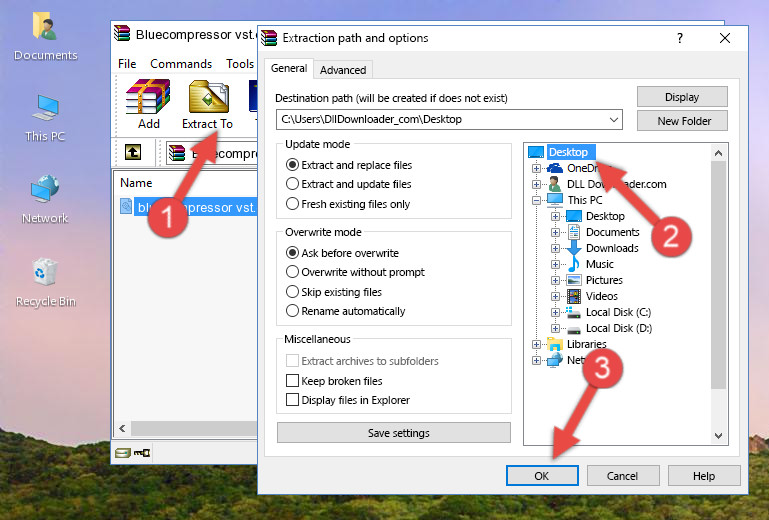This screenshot has width=769, height=520.
Task: Open the Documents desktop folder icon
Action: coord(45,37)
